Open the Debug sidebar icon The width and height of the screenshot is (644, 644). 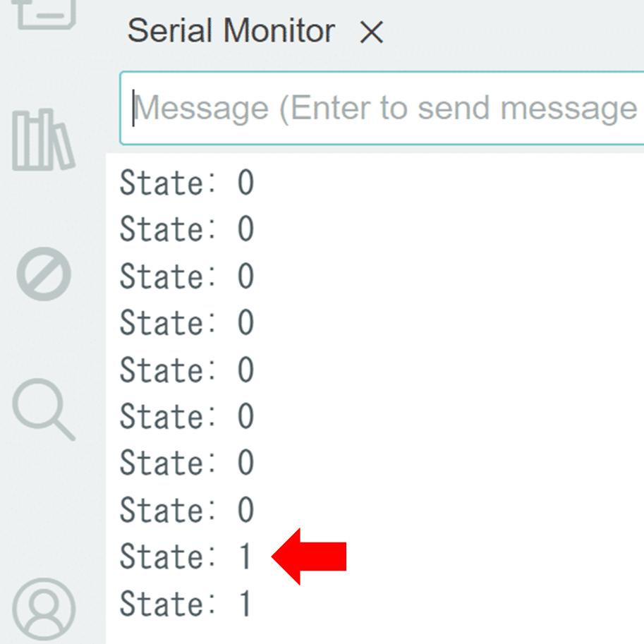(44, 274)
